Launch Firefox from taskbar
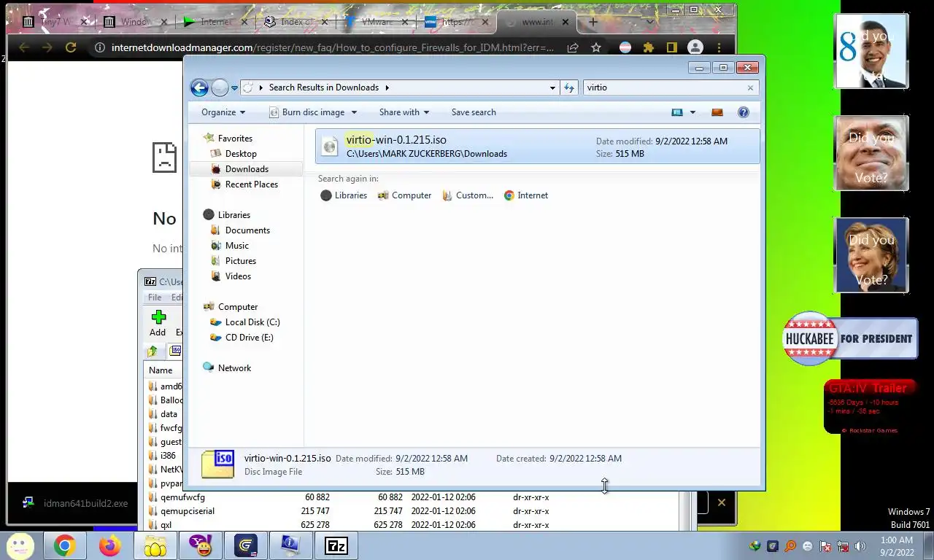 tap(109, 545)
